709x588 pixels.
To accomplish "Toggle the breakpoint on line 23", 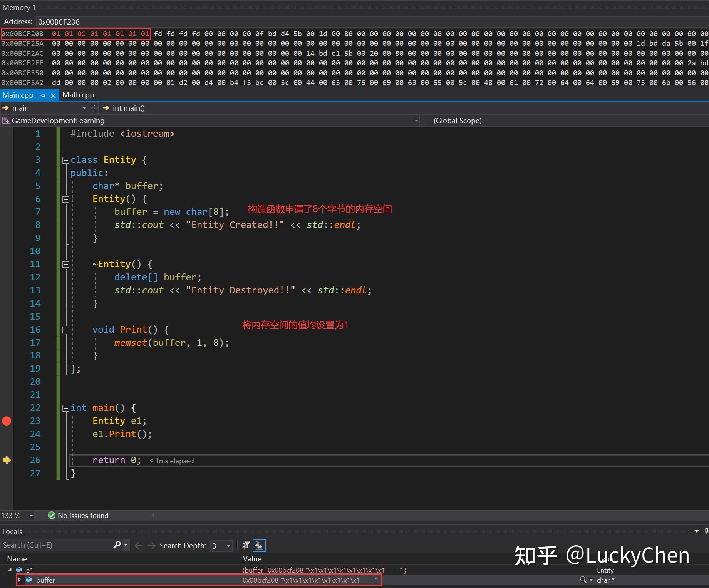I will [7, 420].
